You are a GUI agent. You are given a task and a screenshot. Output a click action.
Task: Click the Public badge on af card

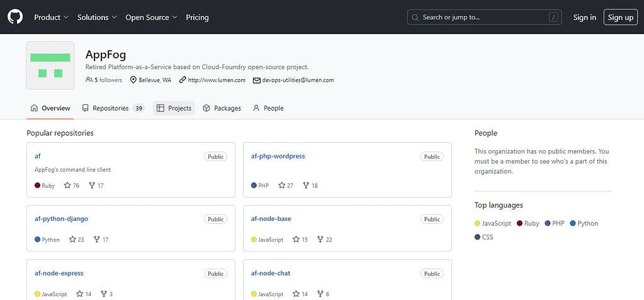click(216, 157)
